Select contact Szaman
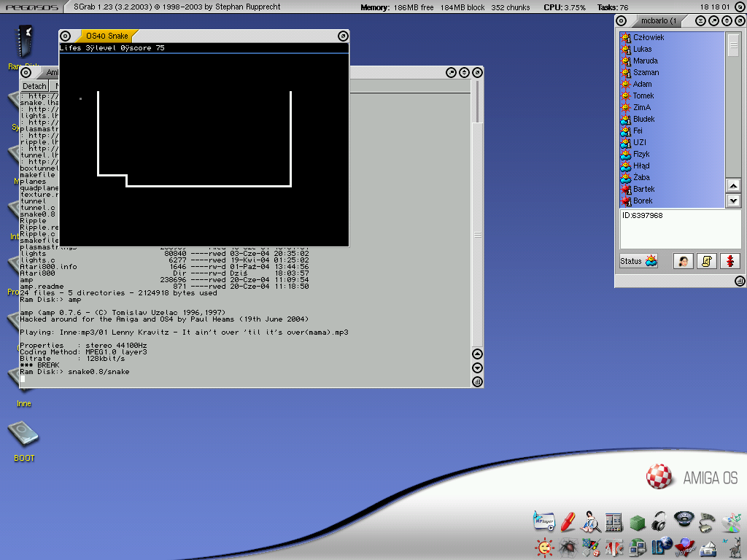The height and width of the screenshot is (560, 747). 672,72
